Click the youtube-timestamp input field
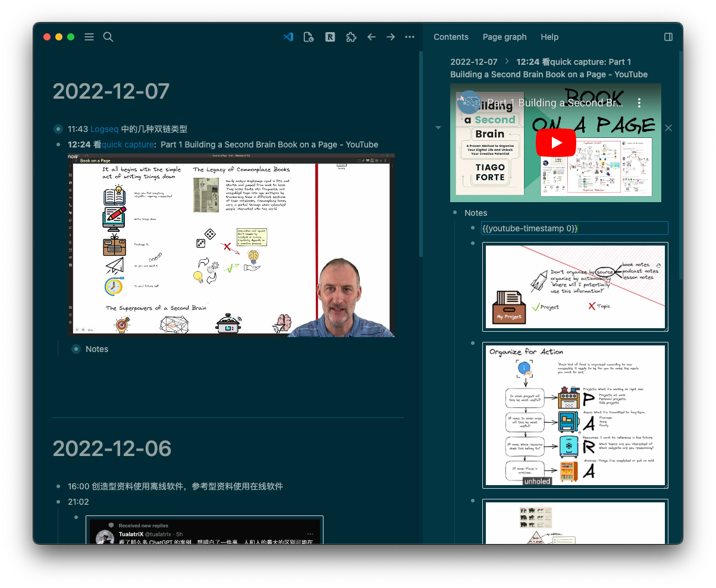 [574, 228]
